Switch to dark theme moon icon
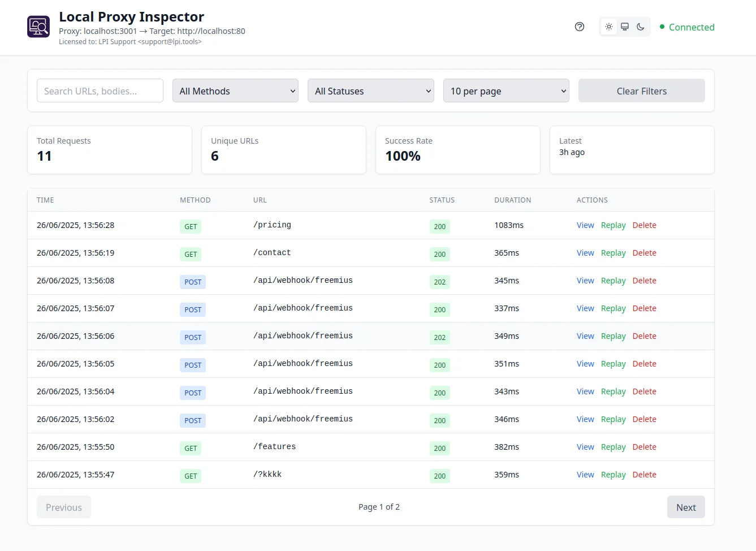This screenshot has width=756, height=551. click(641, 27)
